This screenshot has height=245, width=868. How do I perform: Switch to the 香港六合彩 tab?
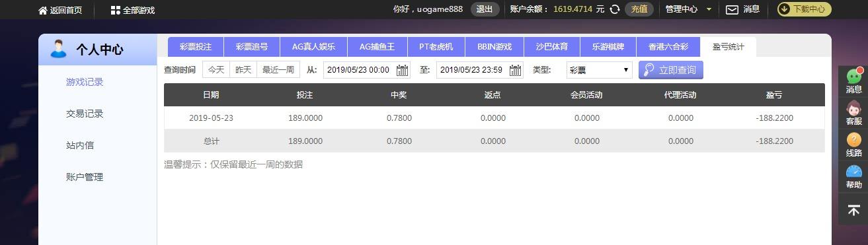pyautogui.click(x=668, y=47)
